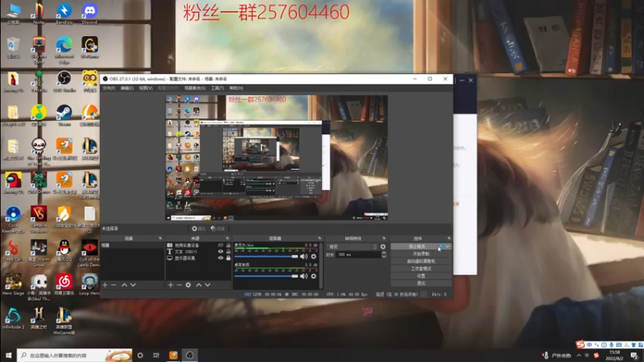Remove the selected source with the minus icon

179,285
